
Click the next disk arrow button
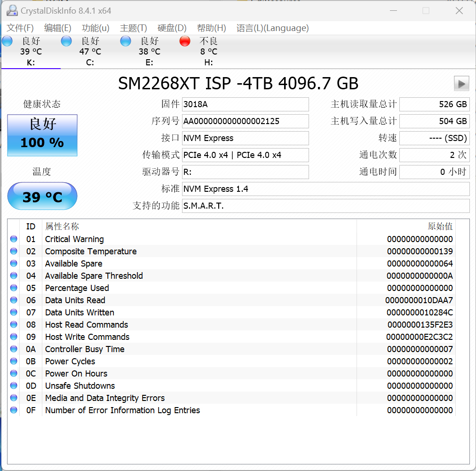coord(461,84)
